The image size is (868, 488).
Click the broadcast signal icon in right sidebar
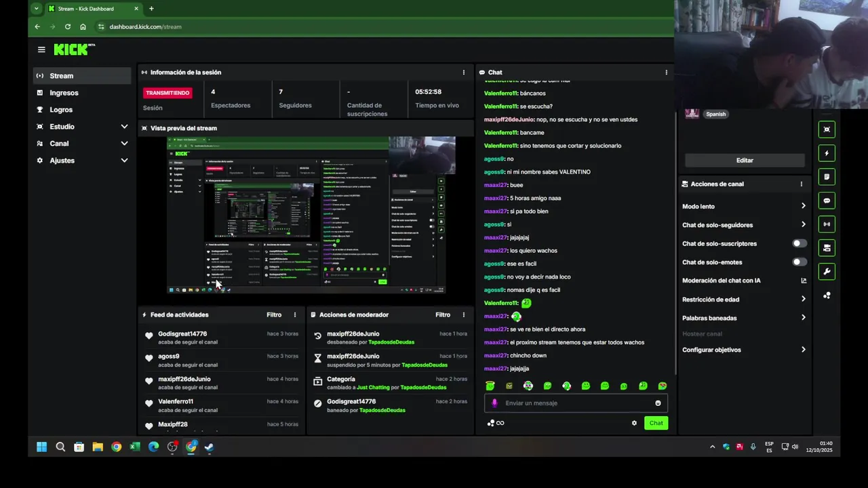[827, 224]
